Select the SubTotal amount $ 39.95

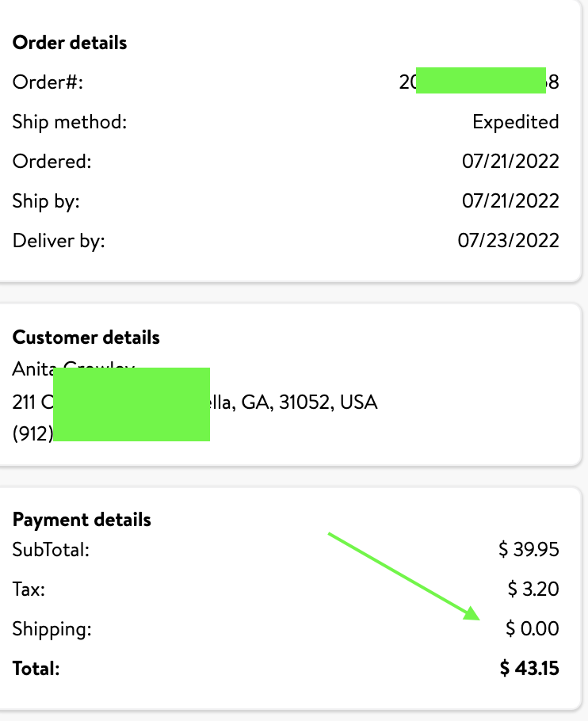[529, 550]
